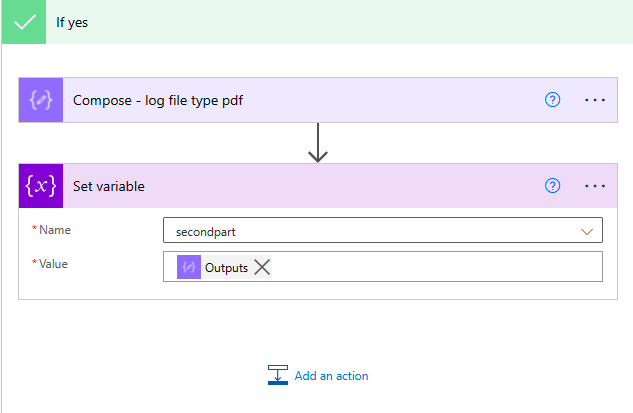Click the purple Compose action icon
Image resolution: width=633 pixels, height=413 pixels.
point(41,100)
